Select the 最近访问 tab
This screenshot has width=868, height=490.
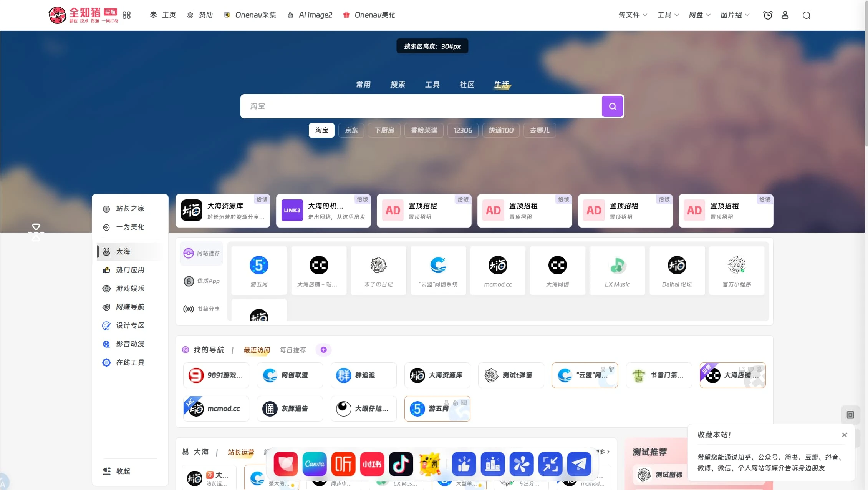coord(257,350)
